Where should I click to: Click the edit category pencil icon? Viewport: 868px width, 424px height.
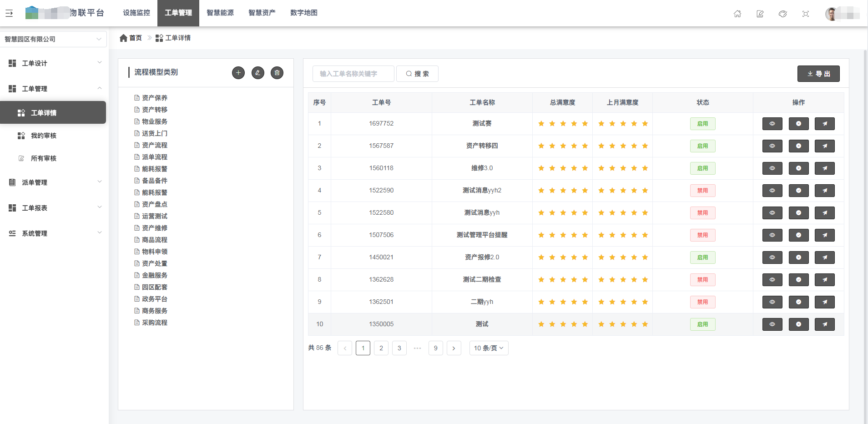(258, 73)
